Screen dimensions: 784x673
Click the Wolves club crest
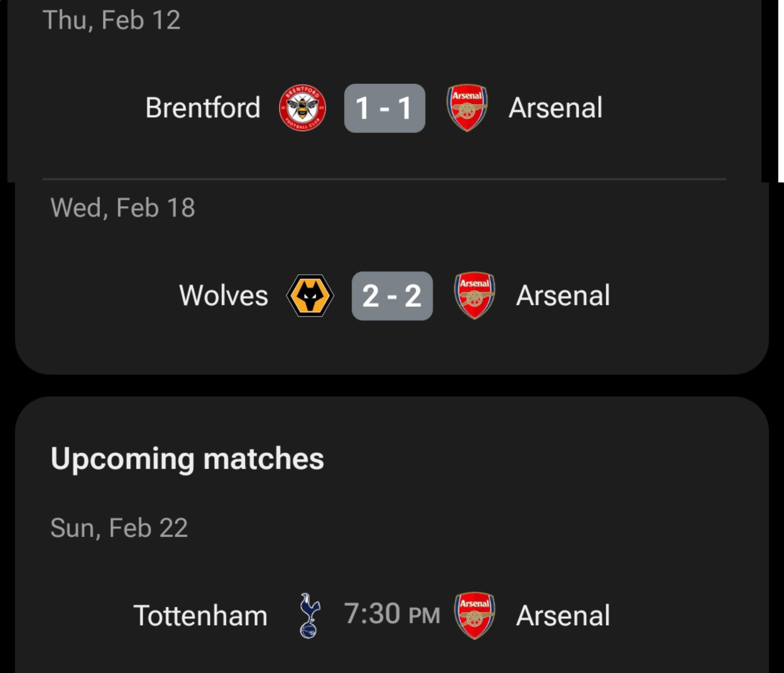click(x=310, y=295)
